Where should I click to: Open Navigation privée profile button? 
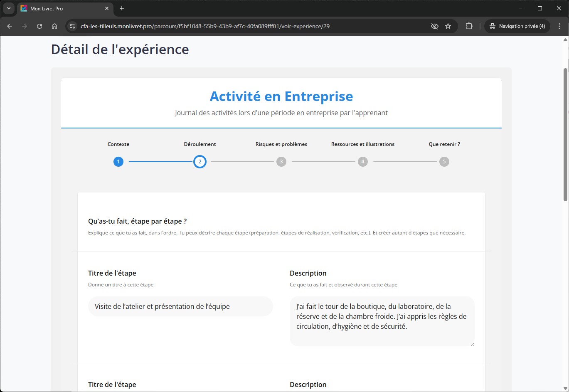pos(517,26)
